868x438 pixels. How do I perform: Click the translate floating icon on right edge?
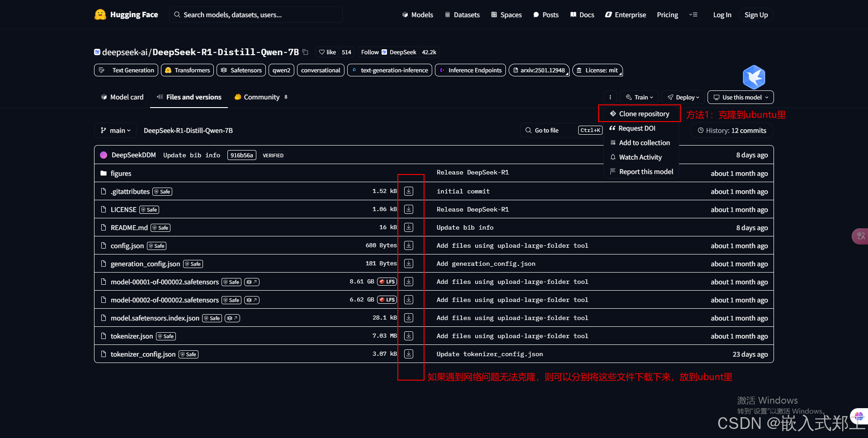(x=860, y=236)
